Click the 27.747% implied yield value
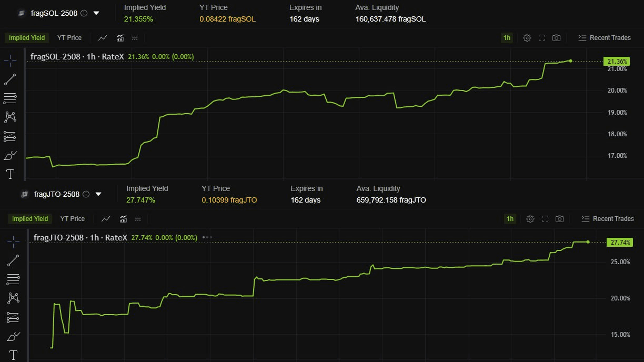This screenshot has height=362, width=644. pyautogui.click(x=140, y=200)
